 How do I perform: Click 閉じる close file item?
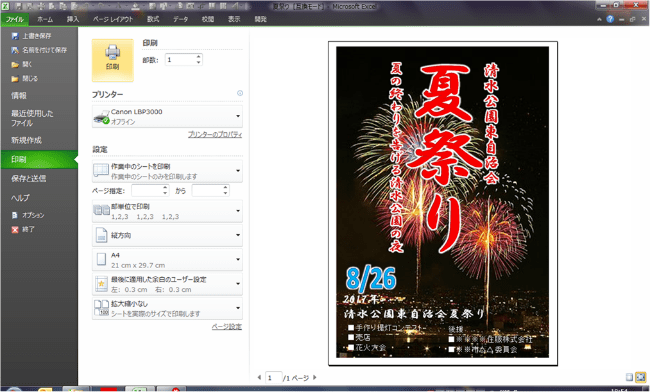[x=24, y=78]
